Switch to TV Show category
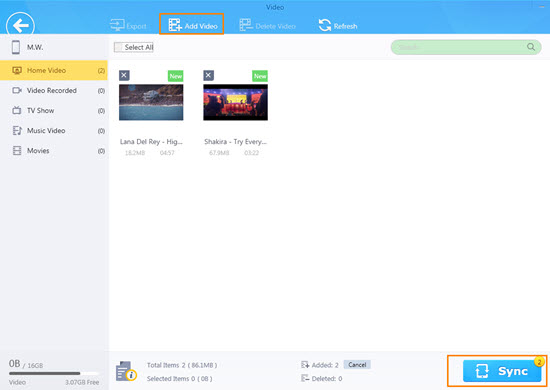 54,110
